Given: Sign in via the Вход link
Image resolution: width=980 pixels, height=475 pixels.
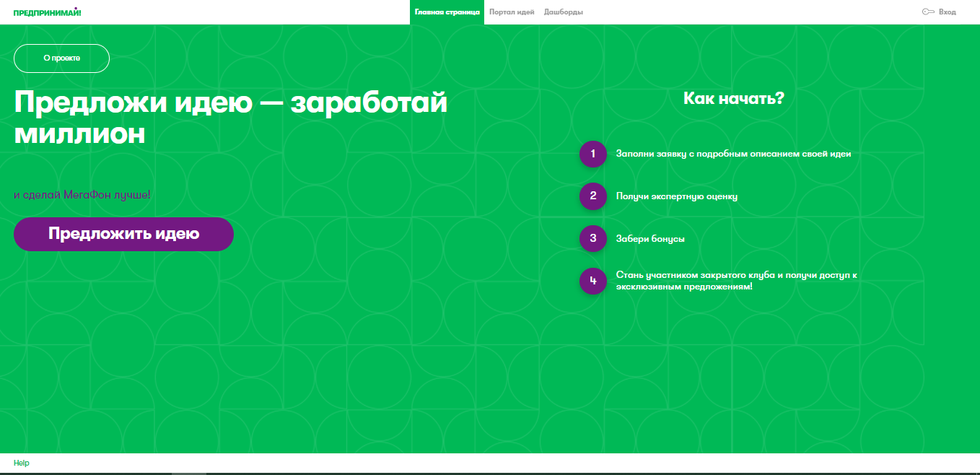Looking at the screenshot, I should [x=947, y=12].
